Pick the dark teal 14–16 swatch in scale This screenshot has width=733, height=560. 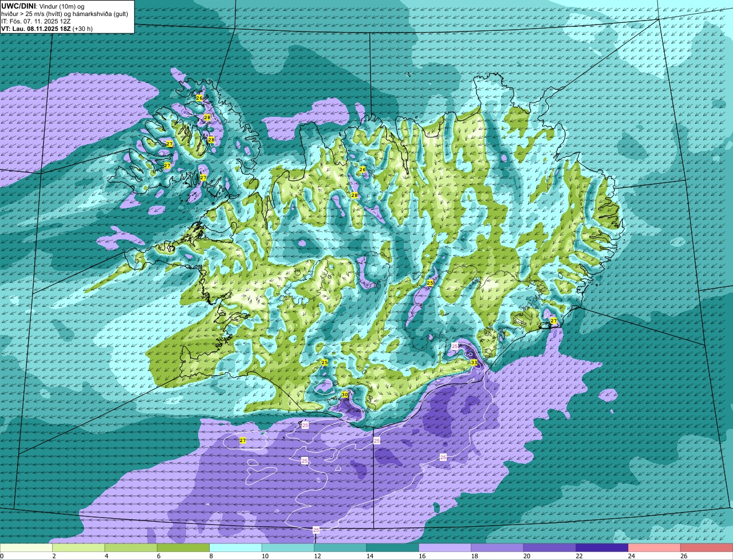pyautogui.click(x=393, y=548)
